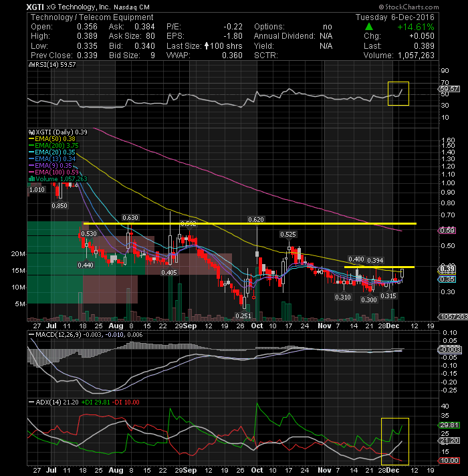468x476 pixels.
Task: Click the header Volume value 1,057,263
Action: click(416, 55)
